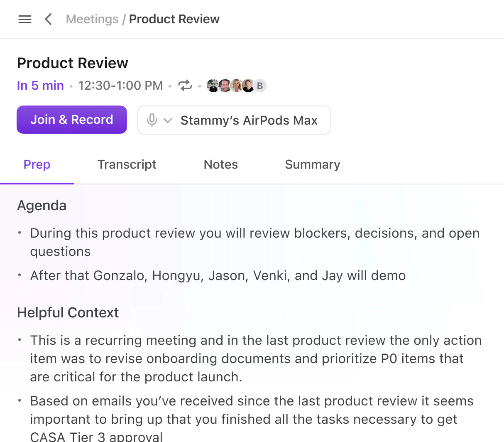Switch to the Transcript tab
The width and height of the screenshot is (504, 442).
pyautogui.click(x=127, y=165)
